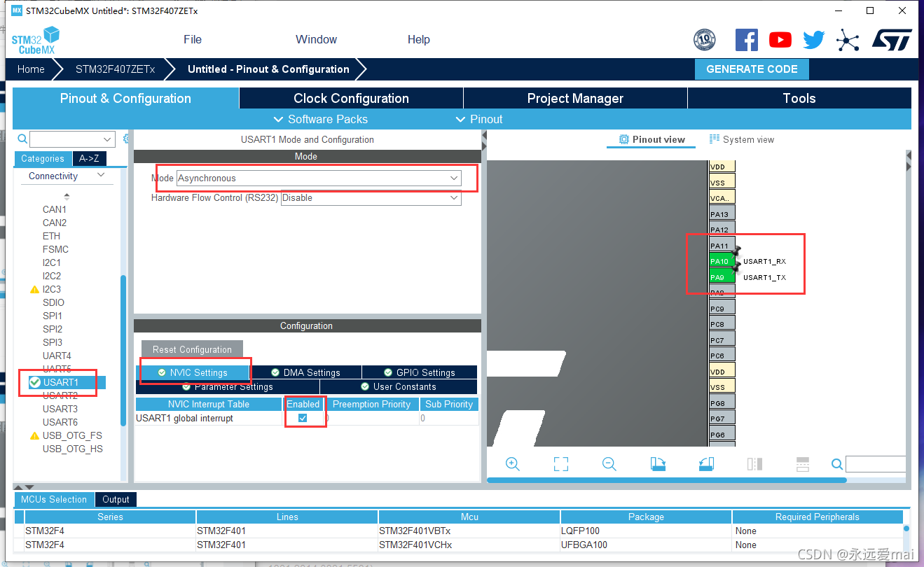
Task: Click the pinout vertical split view icon
Action: (754, 463)
